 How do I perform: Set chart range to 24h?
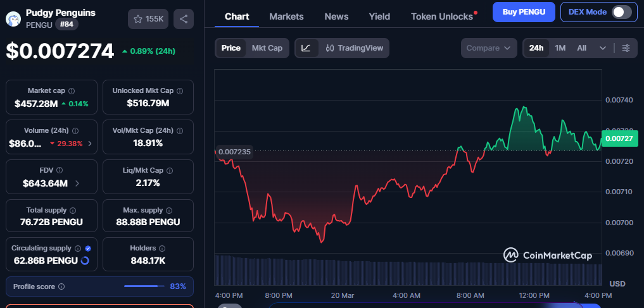[x=536, y=48]
